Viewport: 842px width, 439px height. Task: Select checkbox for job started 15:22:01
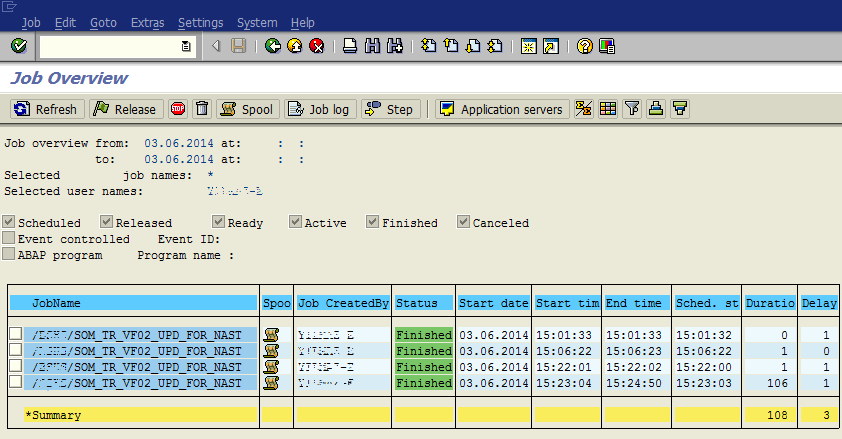pyautogui.click(x=16, y=366)
